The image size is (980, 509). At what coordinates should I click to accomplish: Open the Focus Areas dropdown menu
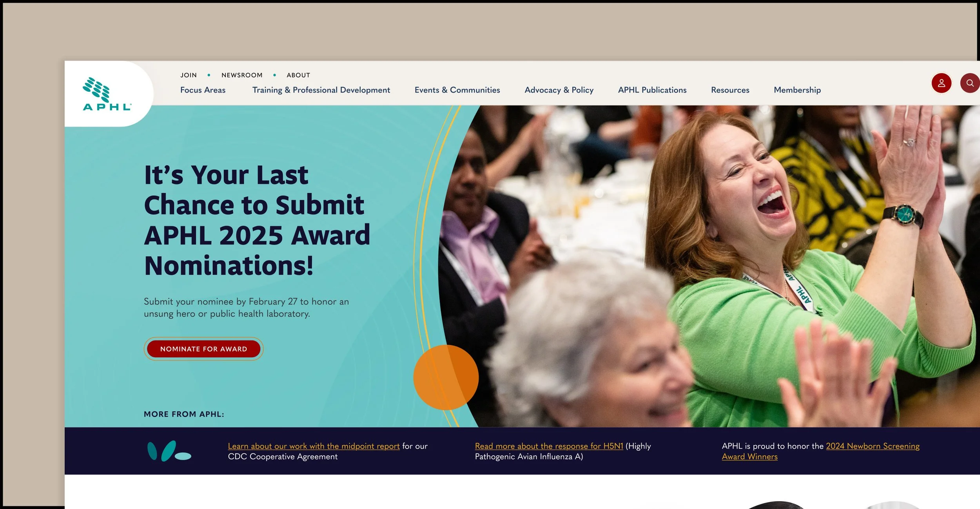pos(203,90)
